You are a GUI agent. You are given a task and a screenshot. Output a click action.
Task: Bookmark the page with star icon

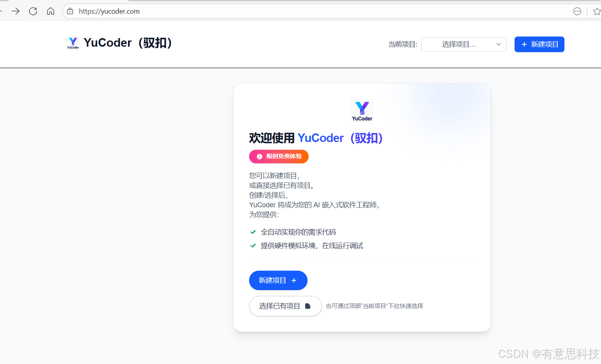click(x=597, y=11)
